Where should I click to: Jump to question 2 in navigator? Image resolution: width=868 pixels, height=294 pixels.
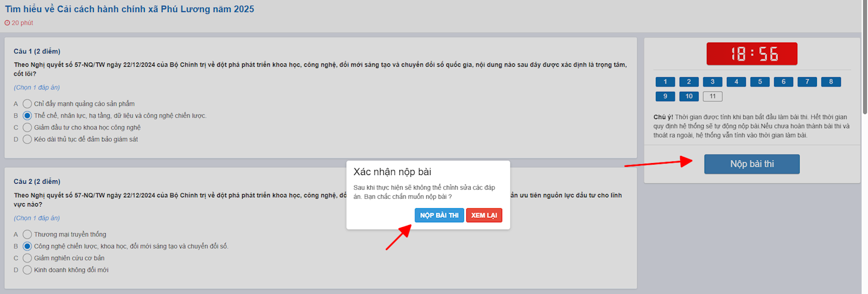click(689, 82)
